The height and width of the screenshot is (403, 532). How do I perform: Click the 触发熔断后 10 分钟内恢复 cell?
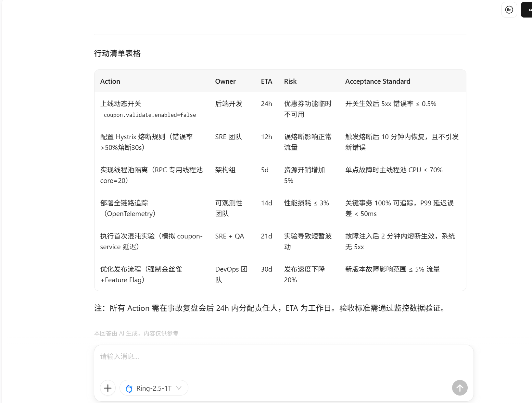pyautogui.click(x=402, y=142)
